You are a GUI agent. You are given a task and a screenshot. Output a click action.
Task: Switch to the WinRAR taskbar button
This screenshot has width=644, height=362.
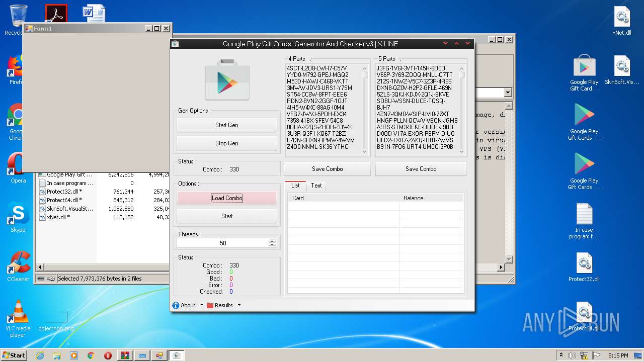tap(125, 355)
